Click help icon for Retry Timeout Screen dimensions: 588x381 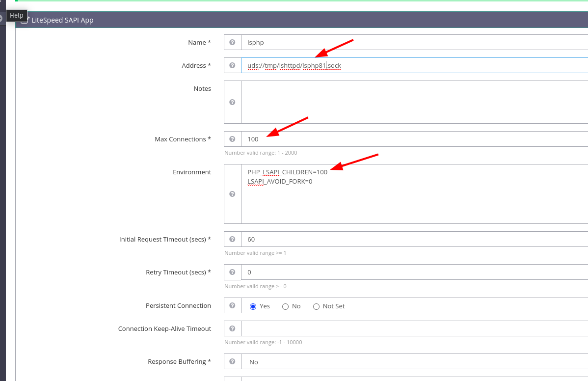coord(232,272)
